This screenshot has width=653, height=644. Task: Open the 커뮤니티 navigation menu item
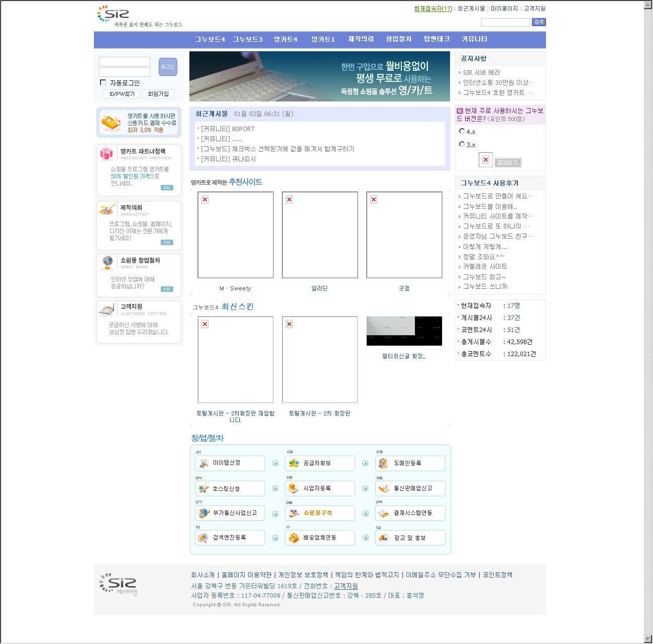coord(474,39)
